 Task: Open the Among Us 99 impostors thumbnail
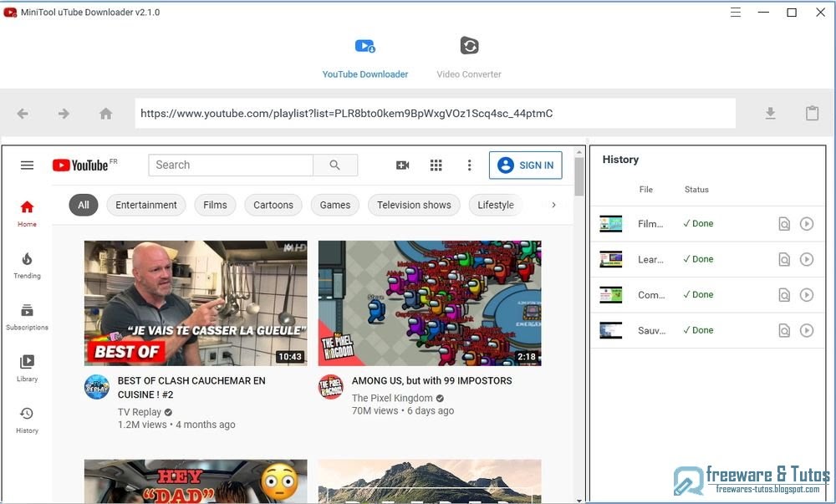[430, 303]
